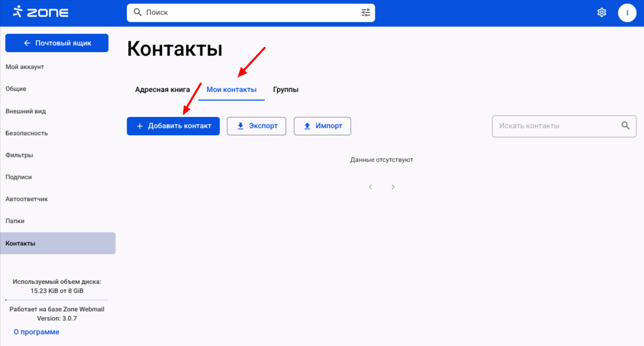Return to Почтовый ящик
644x346 pixels.
57,43
